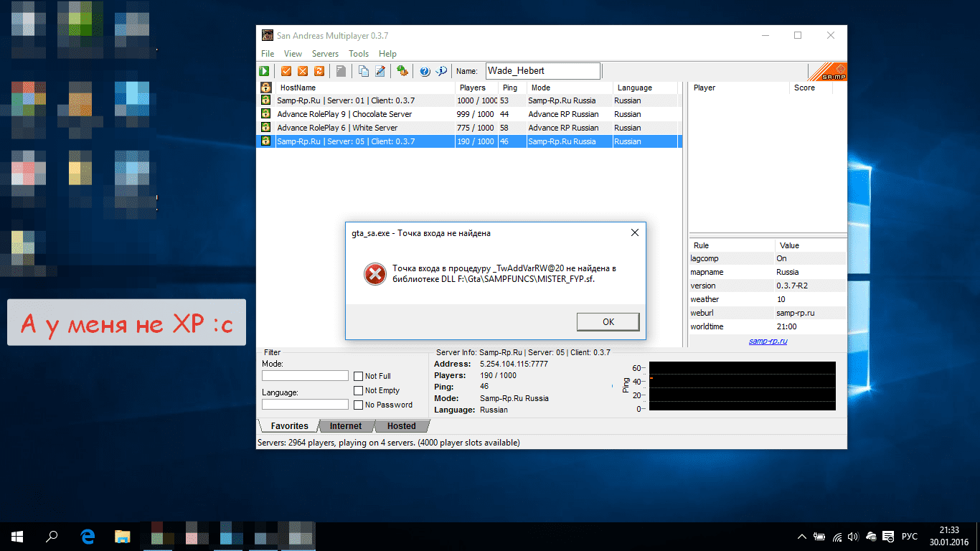Click the grey page toolbar icon
Screen dimensions: 980x551
tap(341, 71)
